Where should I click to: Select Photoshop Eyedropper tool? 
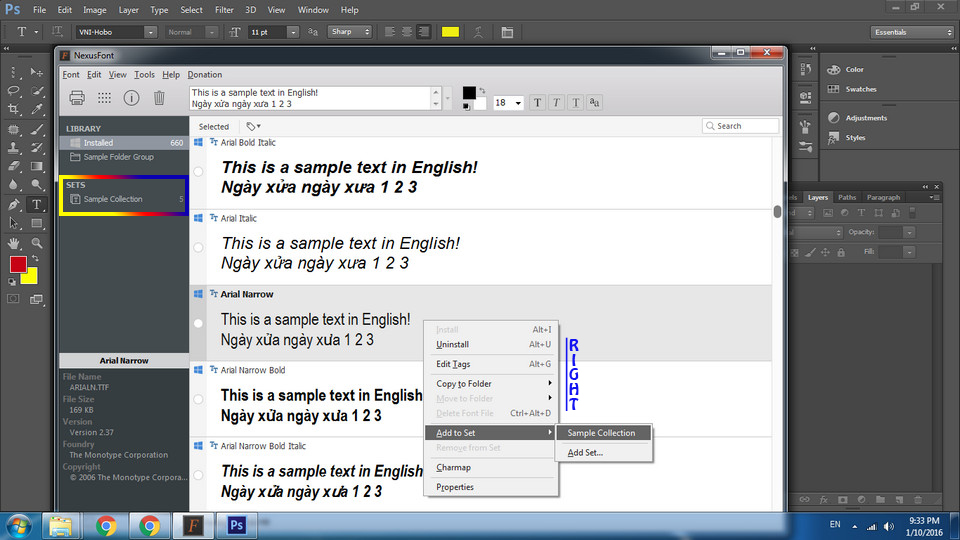(37, 109)
